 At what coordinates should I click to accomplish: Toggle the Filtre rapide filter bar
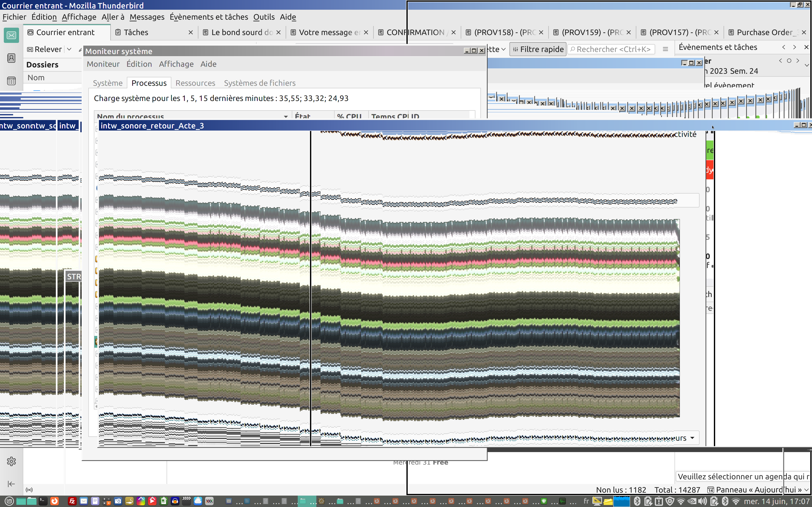[x=538, y=49]
